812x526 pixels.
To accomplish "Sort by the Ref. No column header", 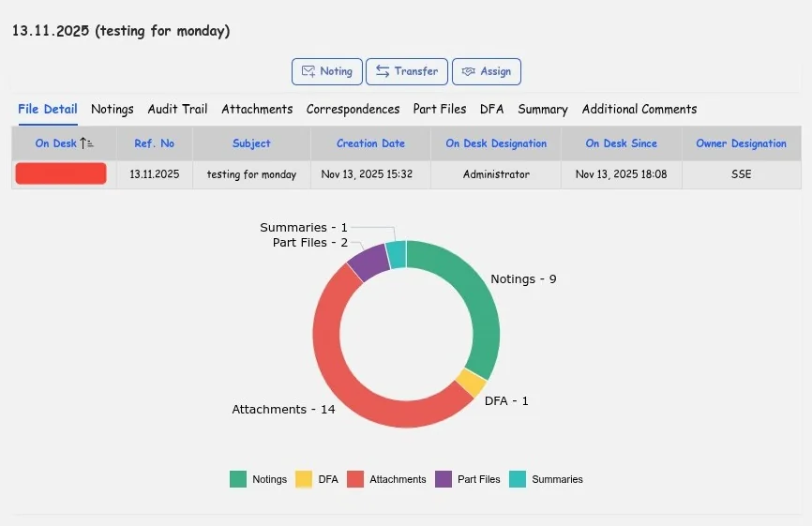I will [155, 143].
